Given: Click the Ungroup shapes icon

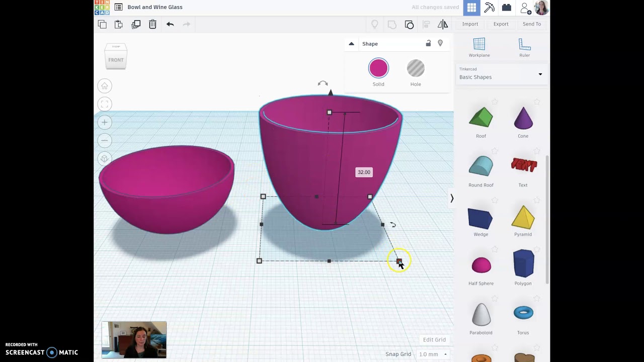Looking at the screenshot, I should click(x=409, y=24).
